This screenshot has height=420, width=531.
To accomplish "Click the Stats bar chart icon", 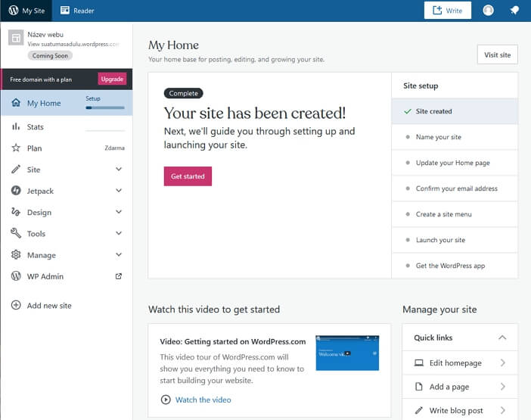I will tap(16, 126).
